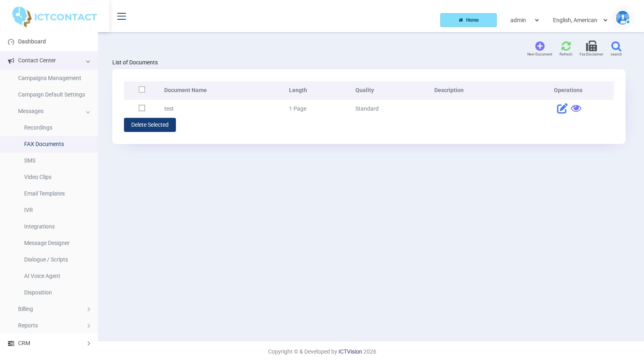This screenshot has width=644, height=362.
Task: Click the Delete Selected button
Action: click(x=150, y=125)
